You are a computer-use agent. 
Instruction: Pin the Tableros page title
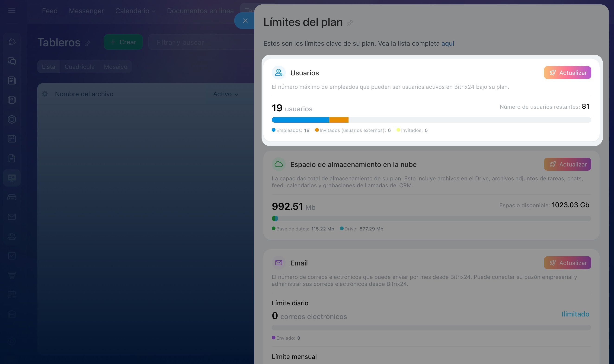(87, 43)
